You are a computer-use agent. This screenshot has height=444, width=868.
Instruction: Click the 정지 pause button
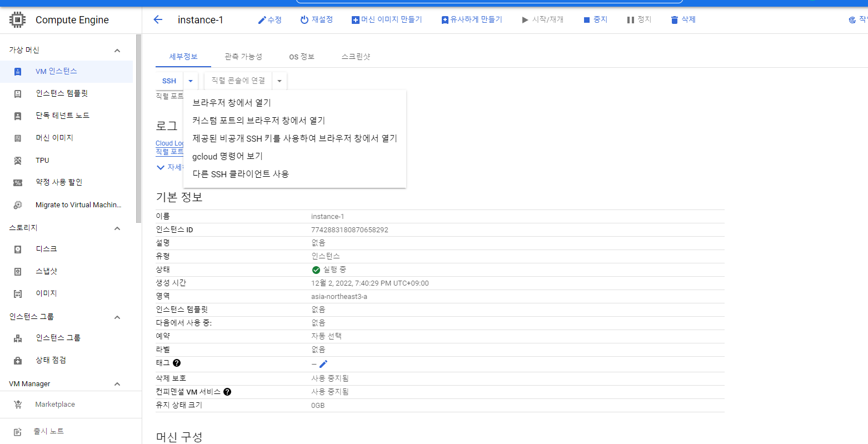click(x=639, y=19)
